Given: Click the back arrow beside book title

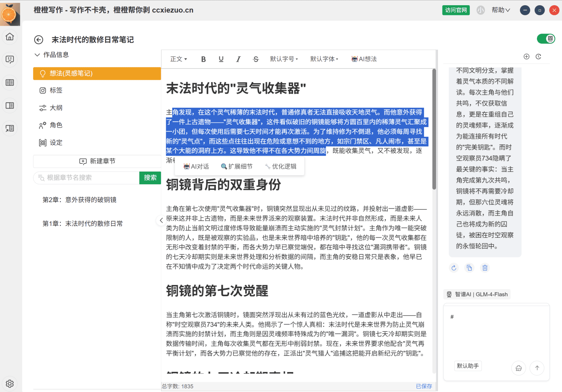Looking at the screenshot, I should click(x=39, y=40).
